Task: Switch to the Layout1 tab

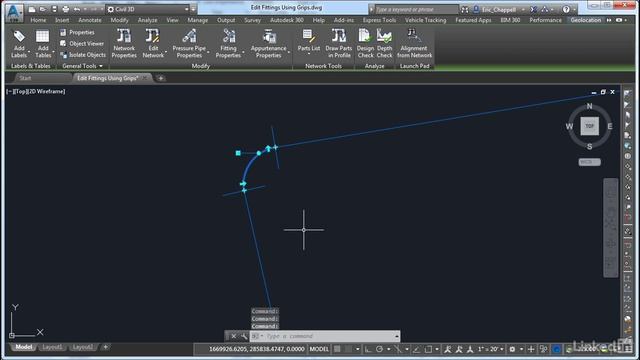Action: click(x=52, y=347)
